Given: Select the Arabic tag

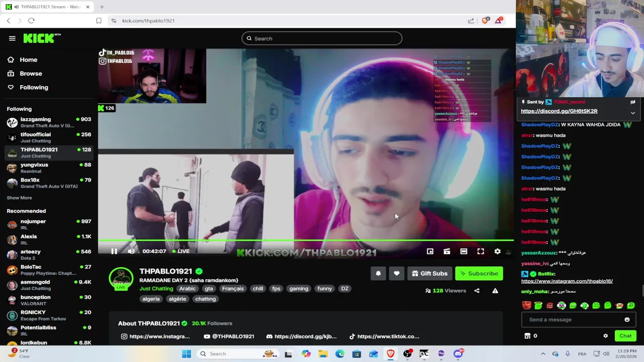Looking at the screenshot, I should pos(187,289).
